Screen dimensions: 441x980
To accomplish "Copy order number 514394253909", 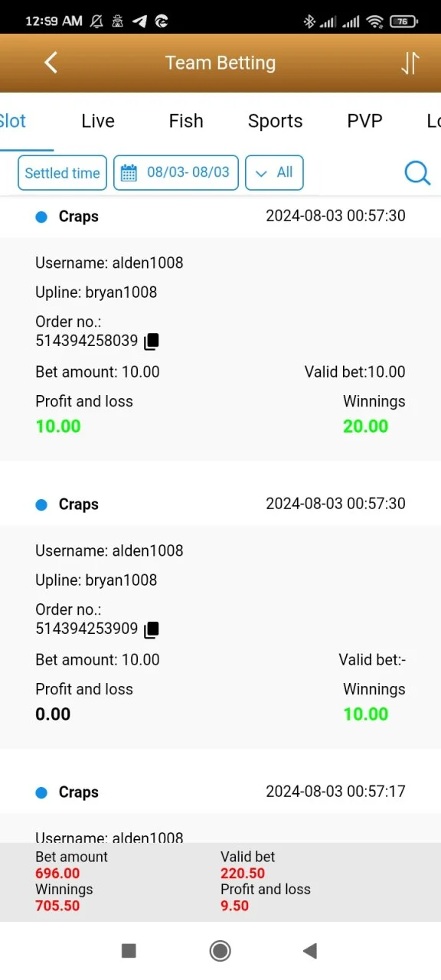I will (x=152, y=629).
